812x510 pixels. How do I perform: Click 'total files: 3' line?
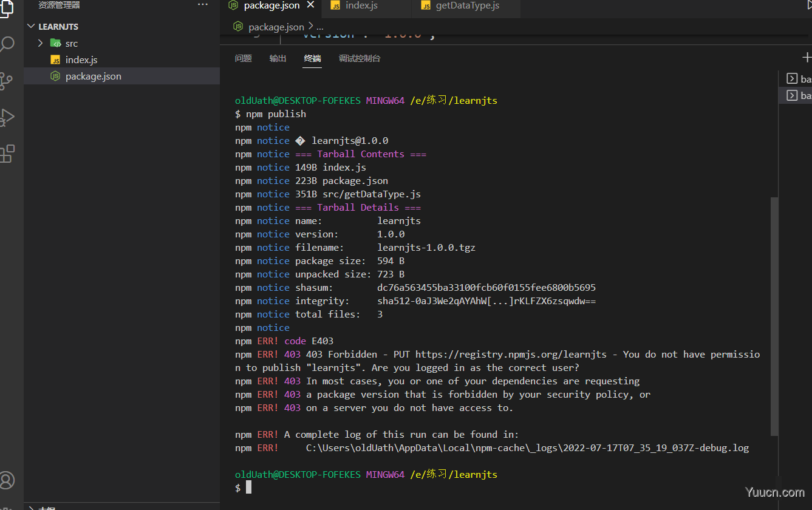pos(339,314)
